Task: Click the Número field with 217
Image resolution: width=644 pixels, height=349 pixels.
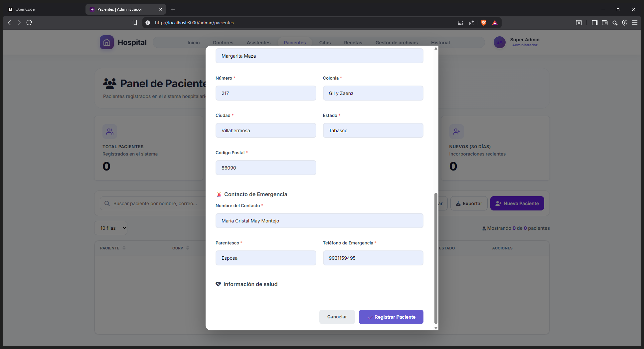Action: [x=266, y=93]
